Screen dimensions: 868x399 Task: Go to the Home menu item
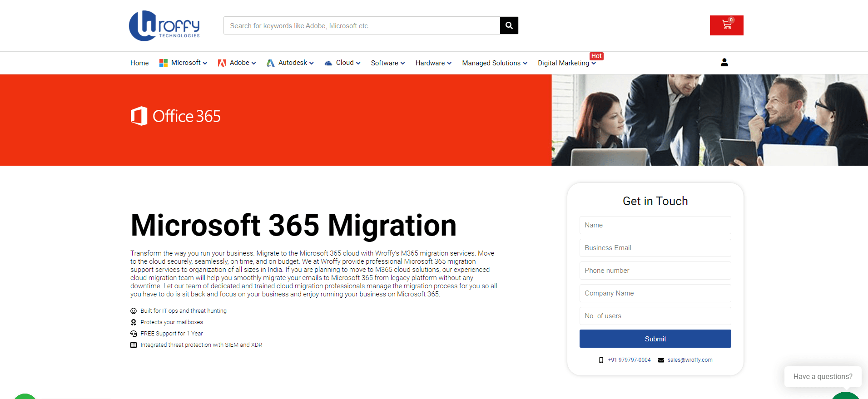pyautogui.click(x=139, y=63)
